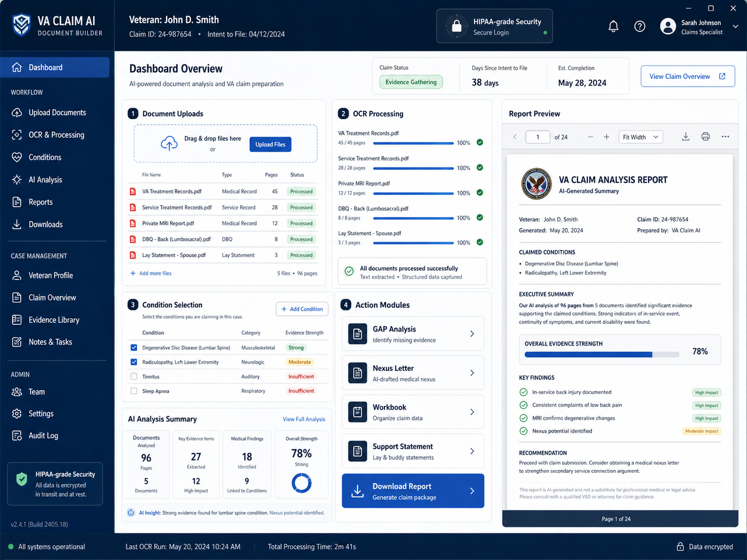Click 'All systems operational' status text
This screenshot has width=747, height=560.
click(x=52, y=547)
